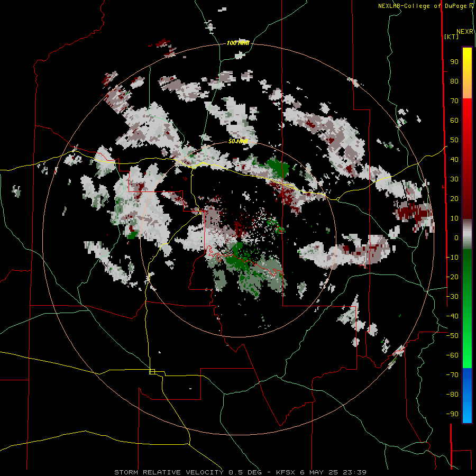The image size is (476, 476).
Task: Click the -10 label on velocity scale
Action: (452, 258)
